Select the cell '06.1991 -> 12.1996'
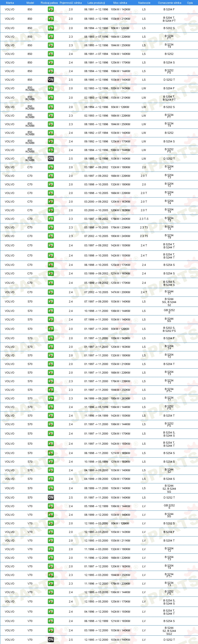198x644 pixels. pyautogui.click(x=96, y=9)
